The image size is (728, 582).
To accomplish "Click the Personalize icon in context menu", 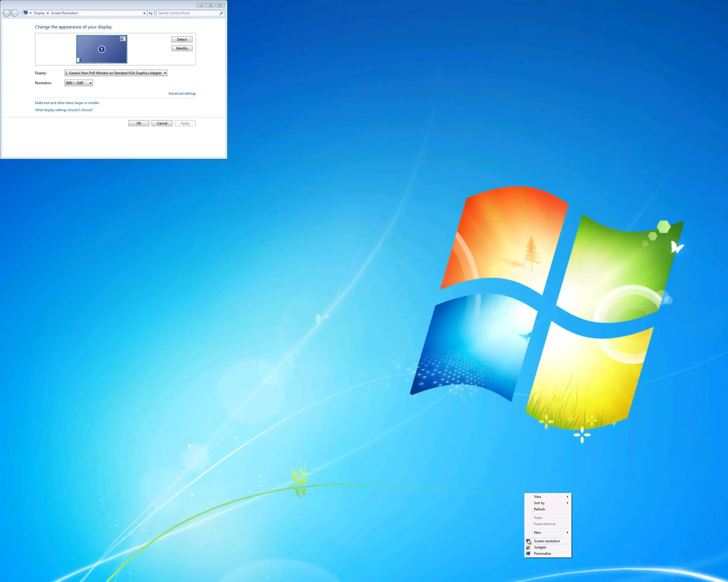I will pyautogui.click(x=528, y=554).
